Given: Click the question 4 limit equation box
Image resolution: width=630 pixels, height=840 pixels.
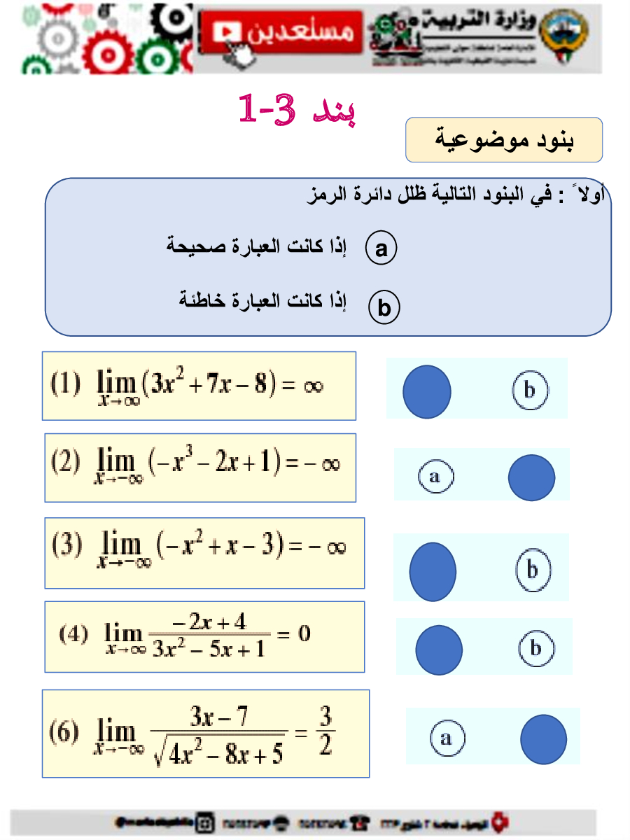Looking at the screenshot, I should tap(204, 636).
